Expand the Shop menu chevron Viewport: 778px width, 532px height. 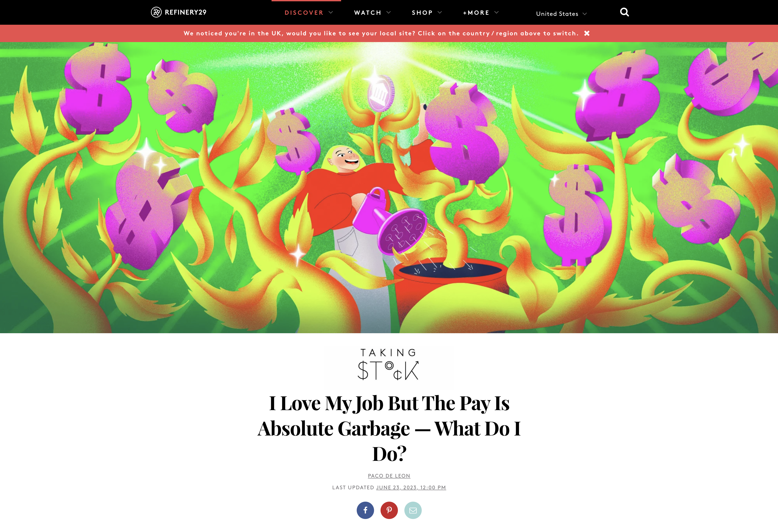tap(440, 12)
